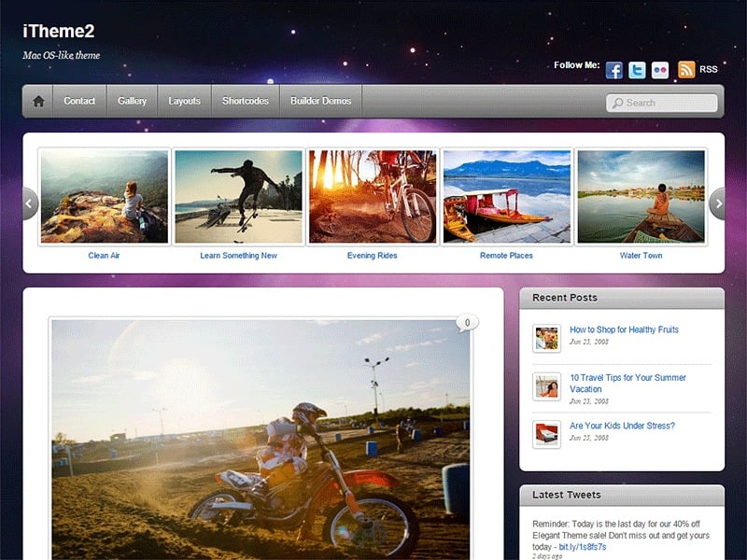
Task: Open the Flickr follow icon
Action: tap(660, 70)
